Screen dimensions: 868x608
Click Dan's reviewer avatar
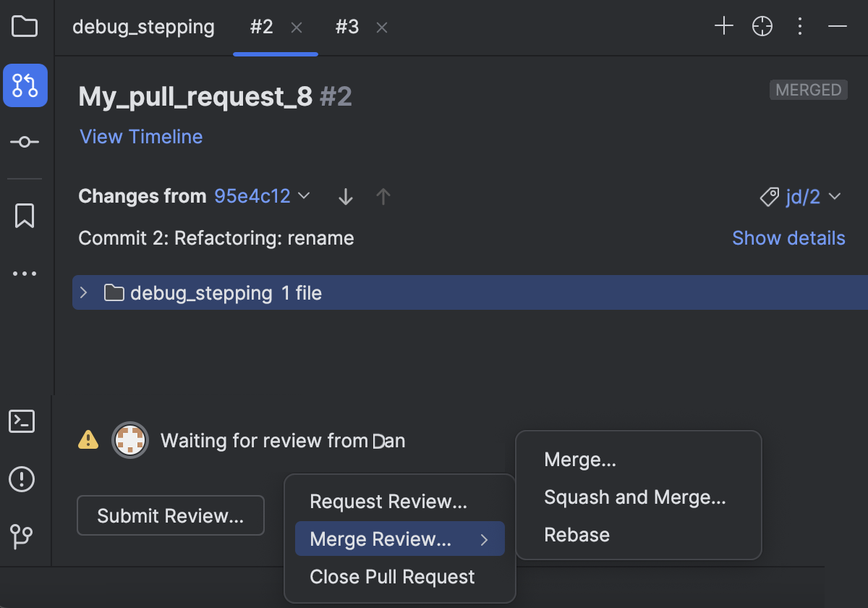130,439
